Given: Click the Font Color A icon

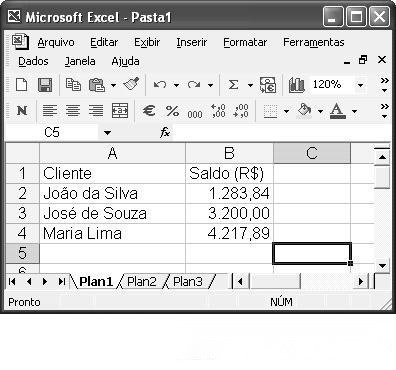Looking at the screenshot, I should pyautogui.click(x=338, y=111).
